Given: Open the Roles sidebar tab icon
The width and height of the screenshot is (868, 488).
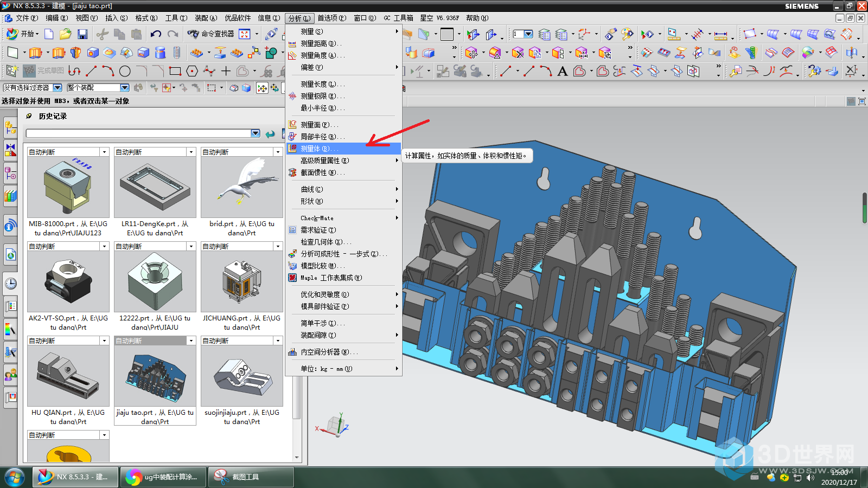Looking at the screenshot, I should coord(10,375).
